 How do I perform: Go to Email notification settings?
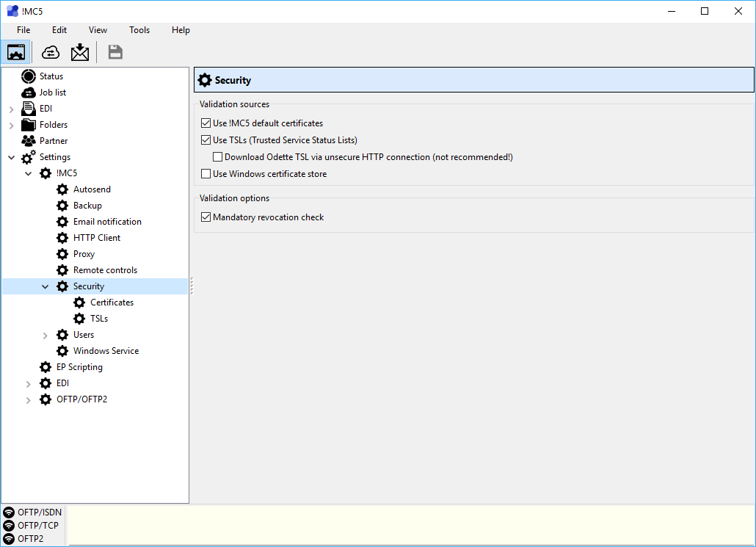[x=107, y=222]
